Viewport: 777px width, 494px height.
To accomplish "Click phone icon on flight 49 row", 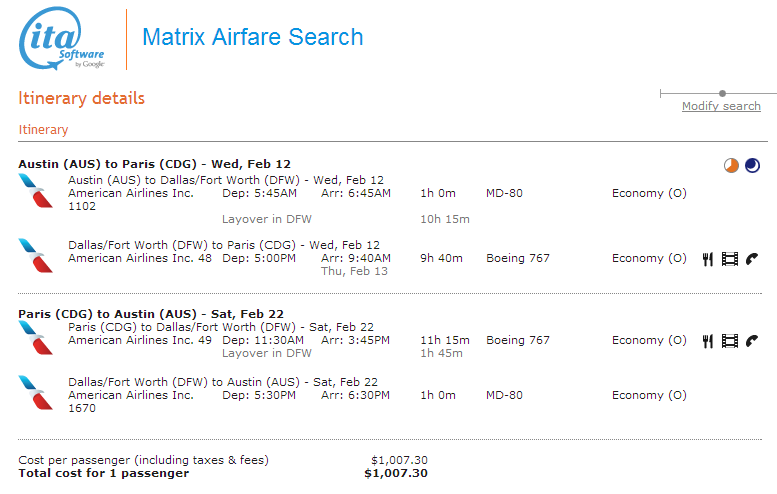I will 752,341.
